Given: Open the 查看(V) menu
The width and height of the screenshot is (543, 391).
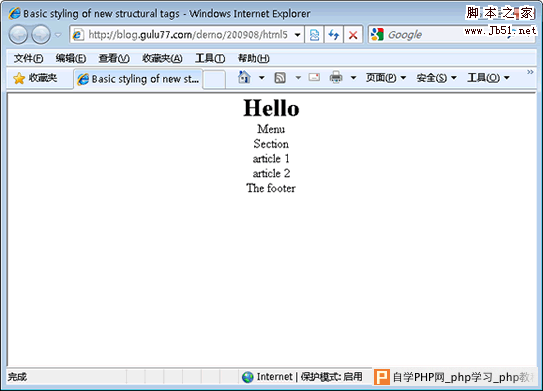Looking at the screenshot, I should (114, 58).
